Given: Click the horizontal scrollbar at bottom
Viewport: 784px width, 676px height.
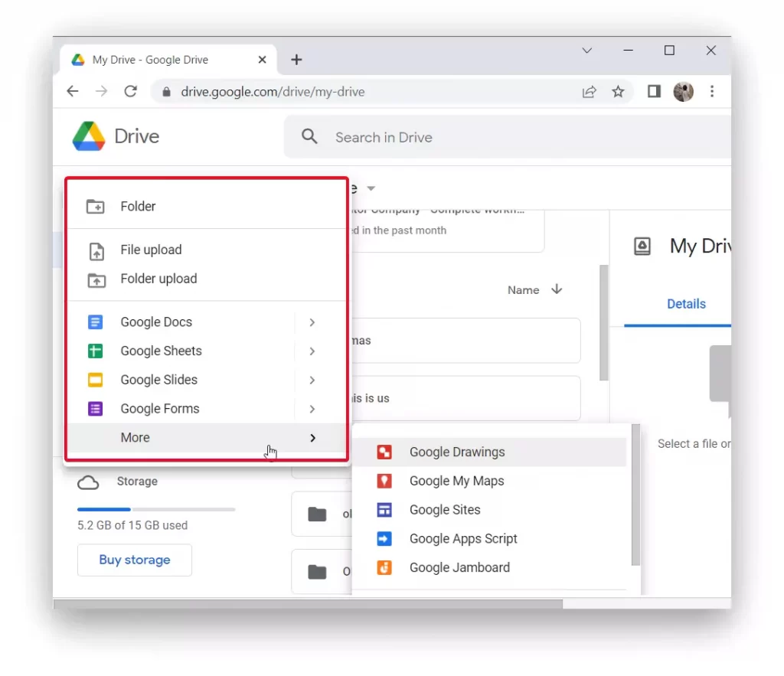Looking at the screenshot, I should tap(308, 604).
